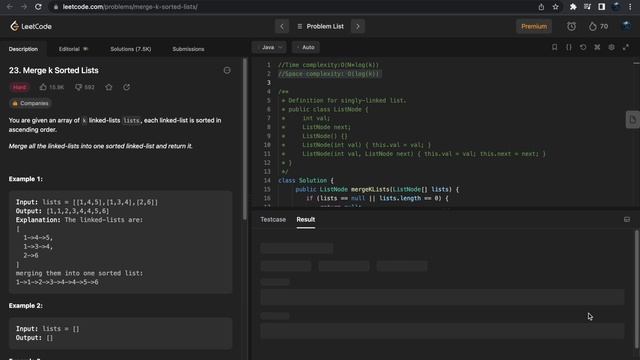640x360 pixels.
Task: Open the Problem List
Action: (320, 27)
